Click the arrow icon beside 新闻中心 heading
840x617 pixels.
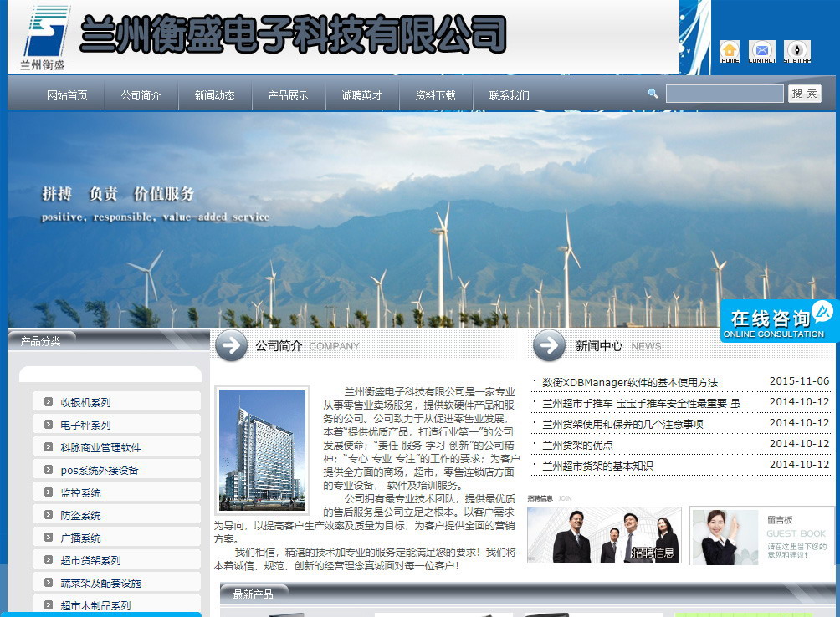(x=550, y=345)
